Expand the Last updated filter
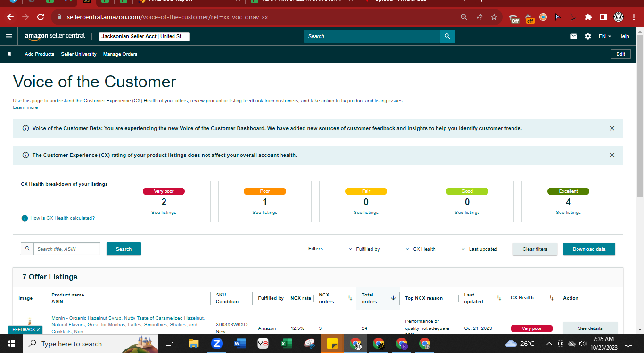 (479, 249)
